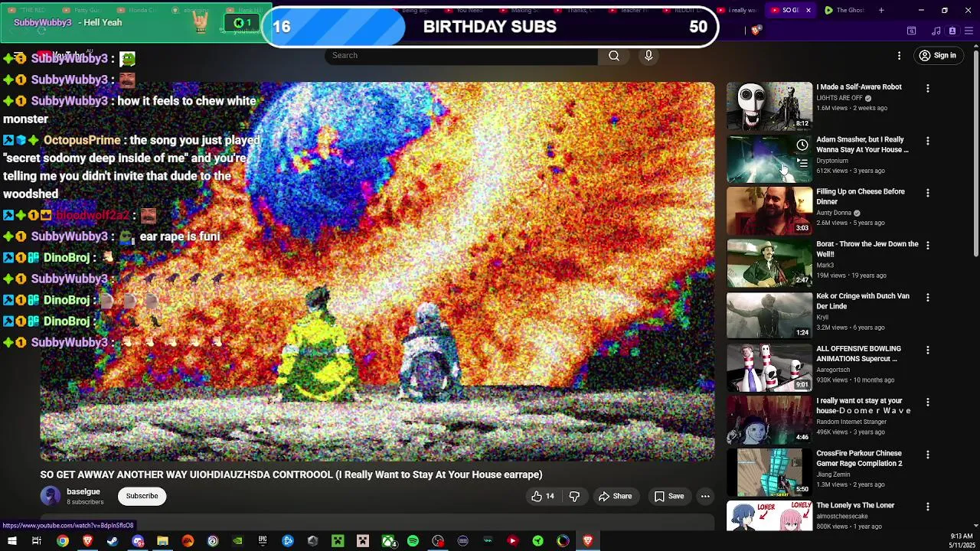This screenshot has height=551, width=980.
Task: Open options for Offensive Bowling Animations video
Action: click(927, 350)
